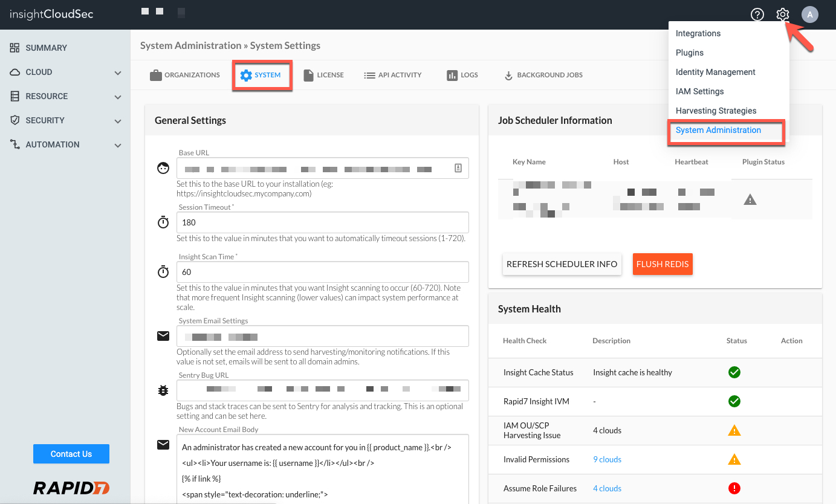
Task: Click the Heartbeat column header
Action: click(x=692, y=162)
